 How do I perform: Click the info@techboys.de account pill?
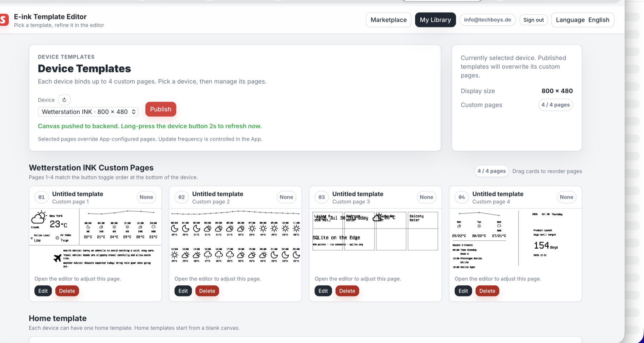(487, 20)
